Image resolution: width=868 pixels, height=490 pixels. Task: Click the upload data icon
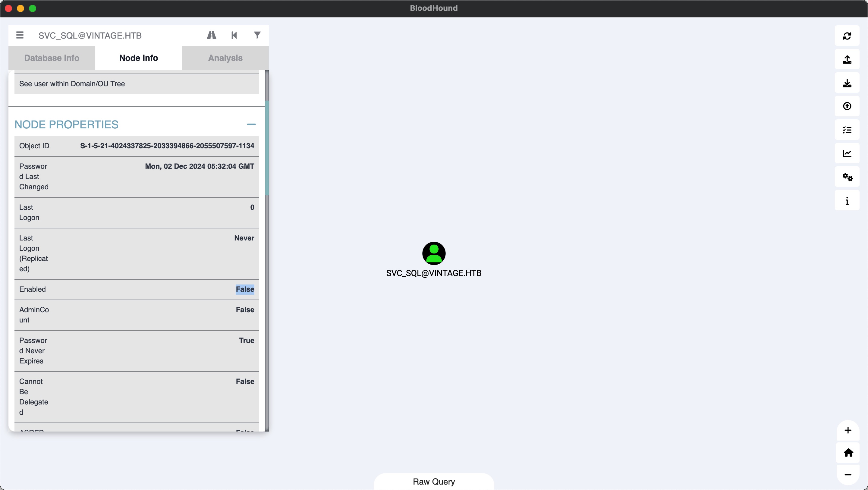pos(847,106)
